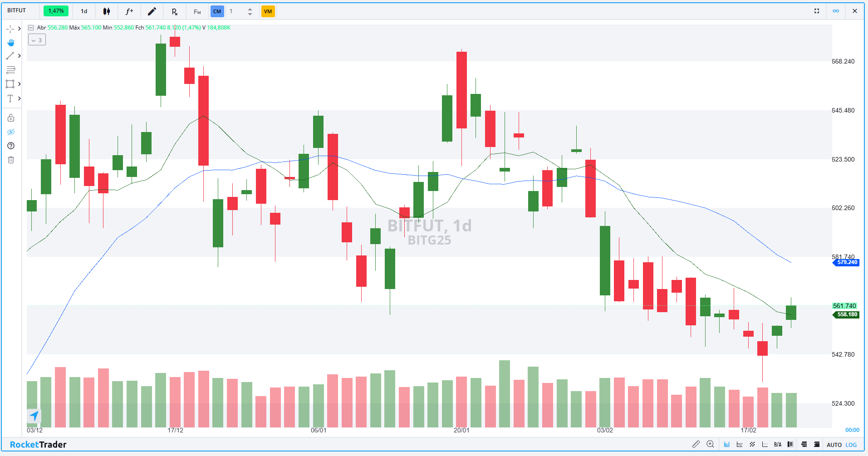This screenshot has width=868, height=456.
Task: Click the yellow VM button
Action: [x=268, y=11]
